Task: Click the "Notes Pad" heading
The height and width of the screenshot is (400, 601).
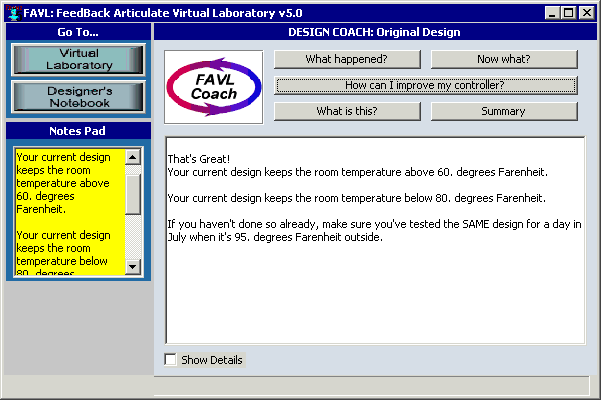Action: point(78,131)
